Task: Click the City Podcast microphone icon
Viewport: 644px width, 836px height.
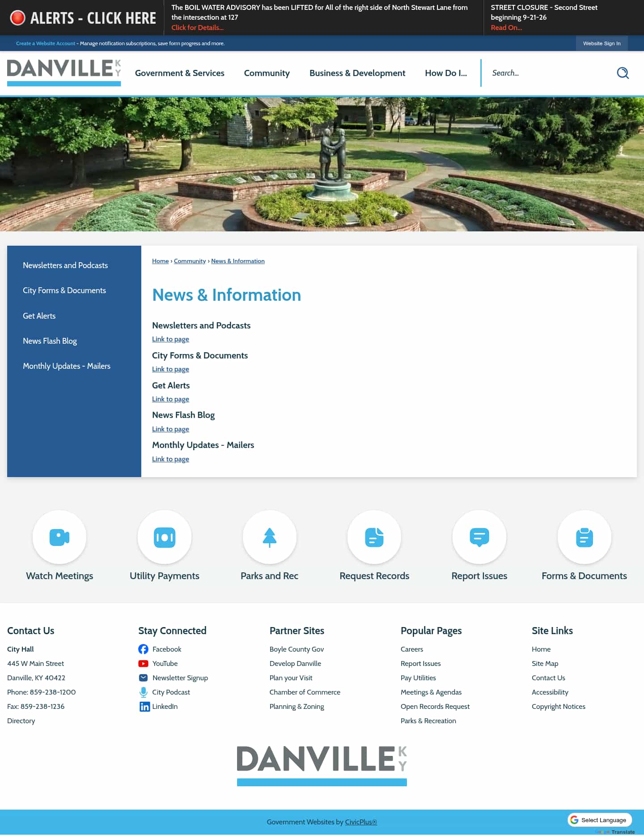Action: [144, 692]
